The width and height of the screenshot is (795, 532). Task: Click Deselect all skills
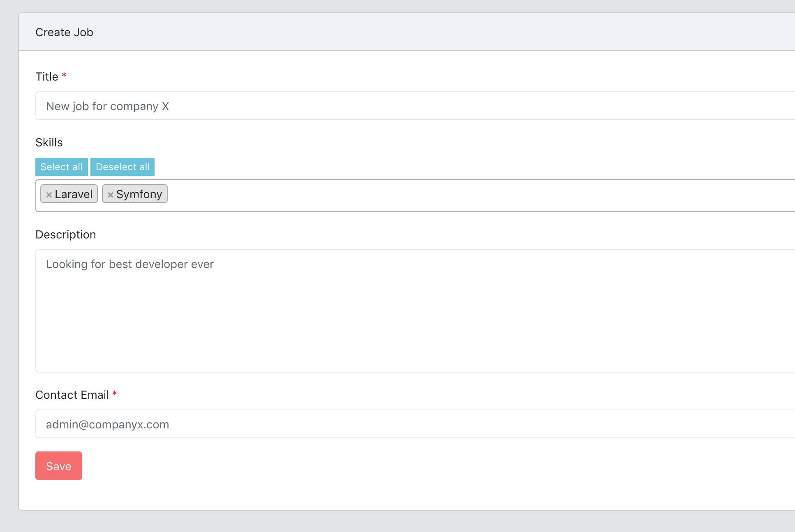pos(122,167)
